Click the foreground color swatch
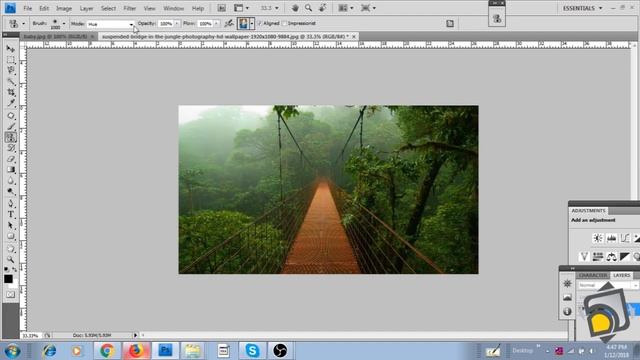Viewport: 640px width, 360px height. click(x=8, y=279)
